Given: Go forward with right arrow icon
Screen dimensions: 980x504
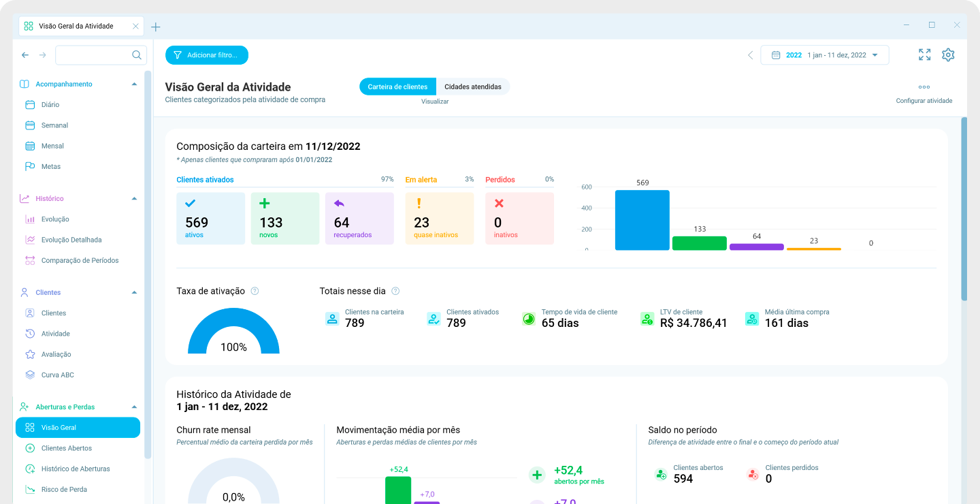Looking at the screenshot, I should coord(42,55).
